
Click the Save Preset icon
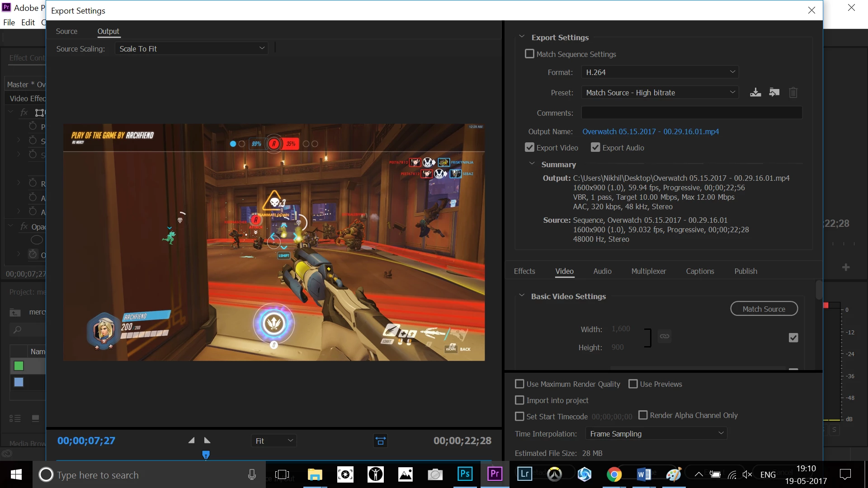(755, 93)
